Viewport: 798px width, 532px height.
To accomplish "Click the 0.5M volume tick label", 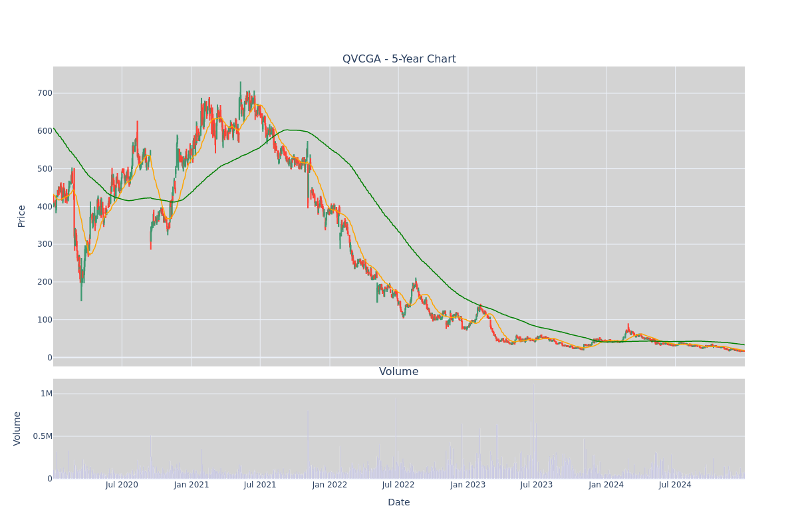I will 42,436.
